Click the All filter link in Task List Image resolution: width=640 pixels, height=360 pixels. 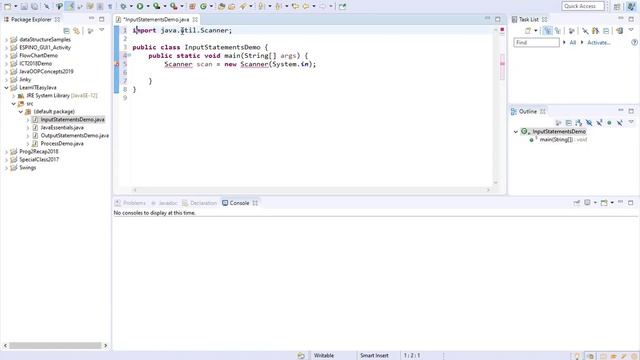573,42
